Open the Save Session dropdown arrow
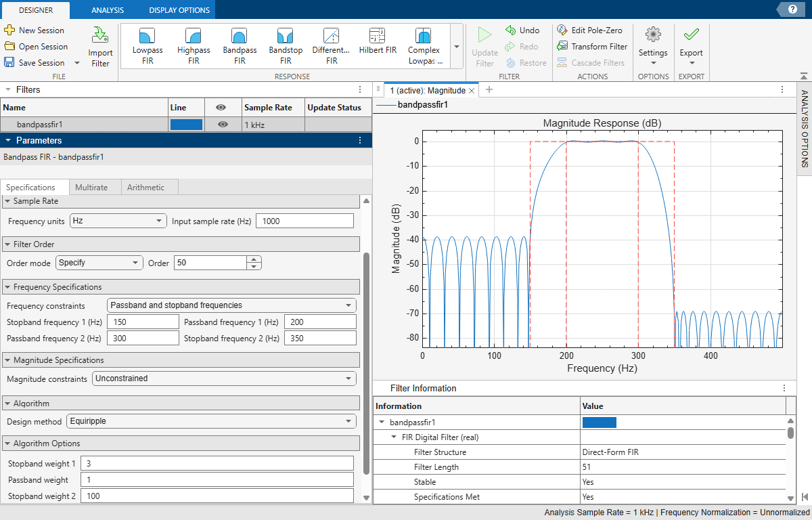 (x=76, y=63)
